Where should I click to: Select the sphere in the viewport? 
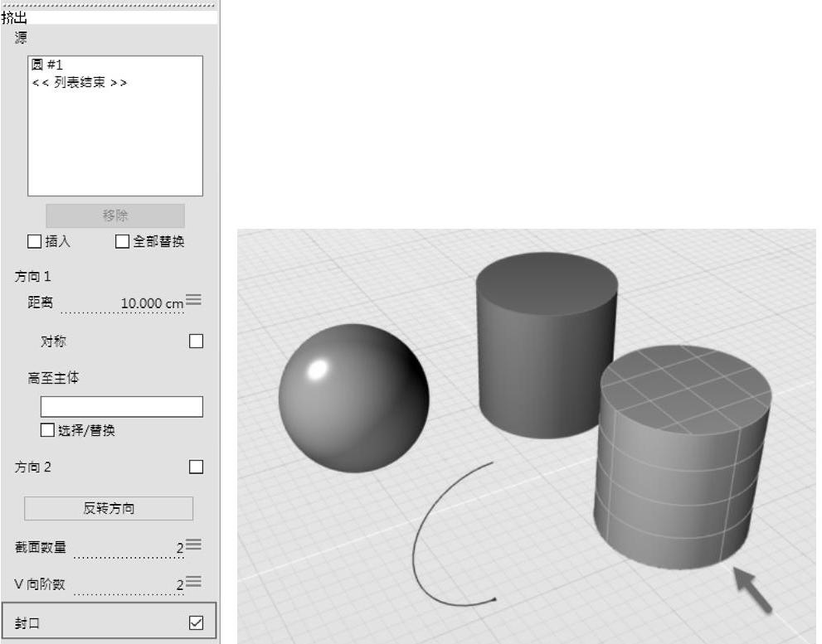coord(354,398)
